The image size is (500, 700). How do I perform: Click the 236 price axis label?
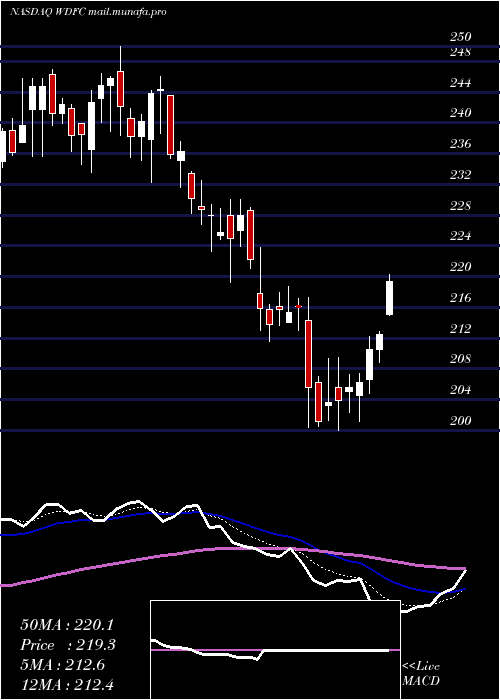pyautogui.click(x=461, y=144)
